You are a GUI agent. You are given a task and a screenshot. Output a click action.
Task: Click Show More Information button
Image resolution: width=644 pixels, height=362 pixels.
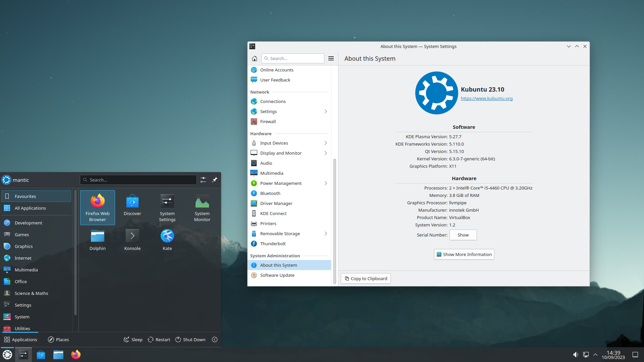464,254
